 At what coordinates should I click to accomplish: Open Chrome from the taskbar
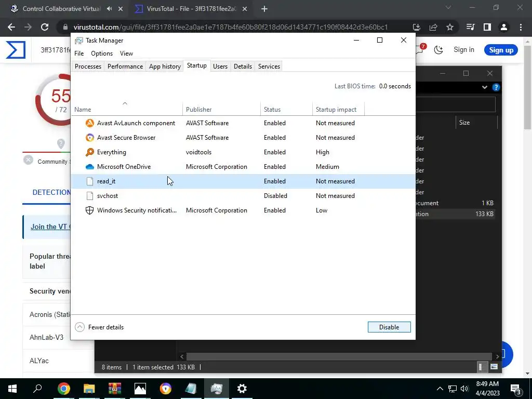63,389
